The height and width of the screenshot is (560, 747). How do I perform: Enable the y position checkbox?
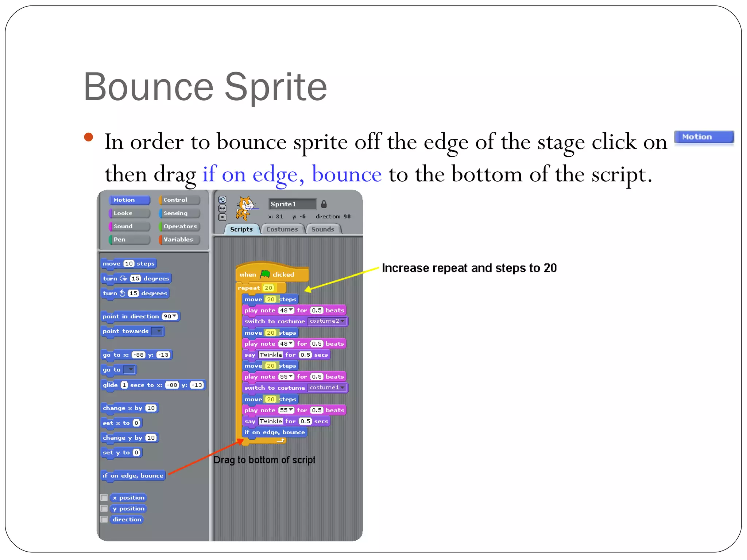[x=104, y=509]
